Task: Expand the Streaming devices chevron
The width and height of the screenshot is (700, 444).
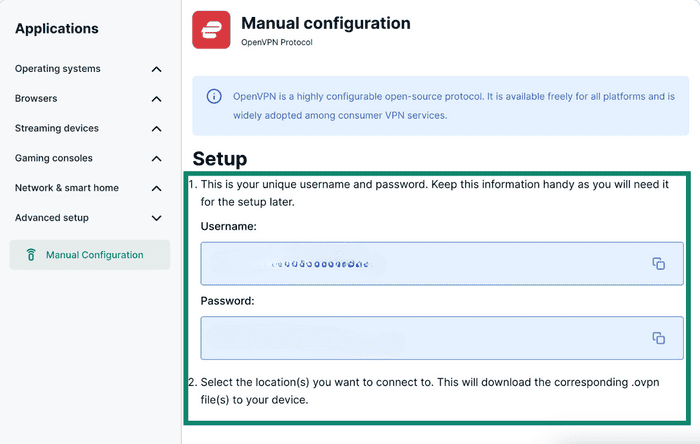Action: (156, 129)
